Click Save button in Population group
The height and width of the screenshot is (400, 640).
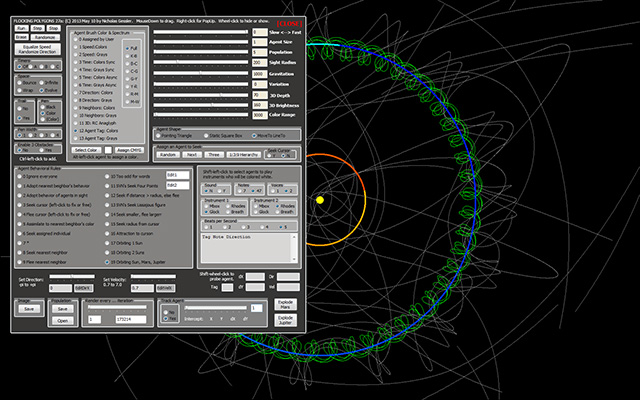62,309
